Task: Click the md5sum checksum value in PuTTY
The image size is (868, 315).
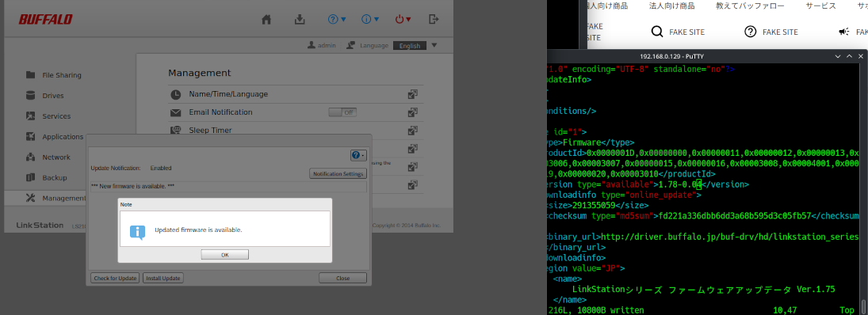Action: [734, 215]
